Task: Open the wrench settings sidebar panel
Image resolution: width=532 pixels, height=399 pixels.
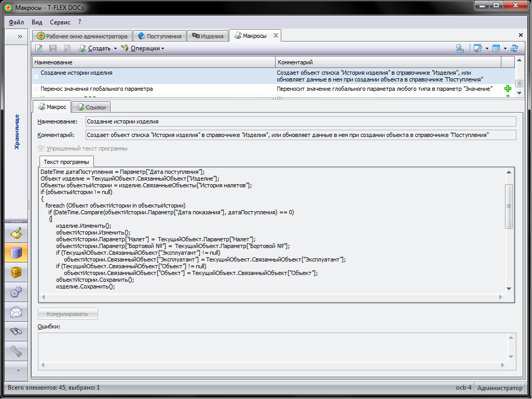Action: pos(16,352)
